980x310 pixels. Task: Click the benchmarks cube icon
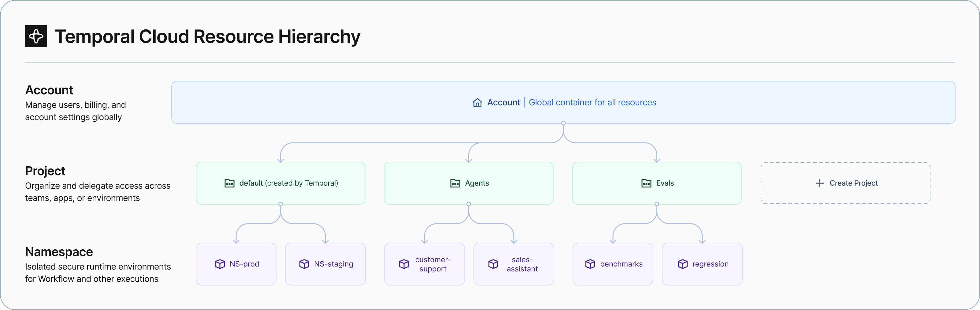(590, 264)
